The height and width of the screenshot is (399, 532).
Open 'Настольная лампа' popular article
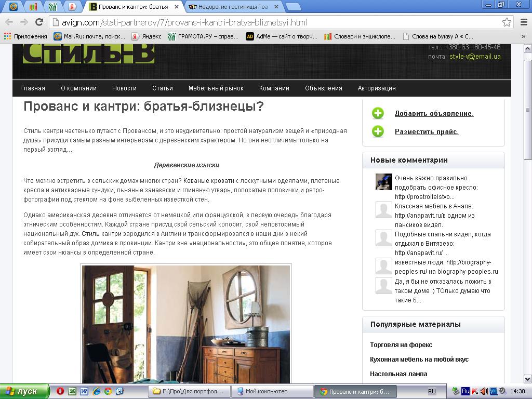point(398,374)
